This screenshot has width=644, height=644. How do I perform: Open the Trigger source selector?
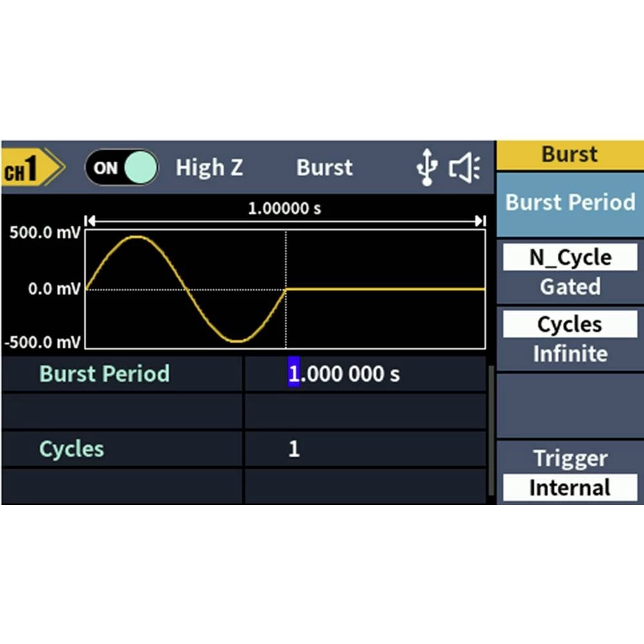coord(569,458)
